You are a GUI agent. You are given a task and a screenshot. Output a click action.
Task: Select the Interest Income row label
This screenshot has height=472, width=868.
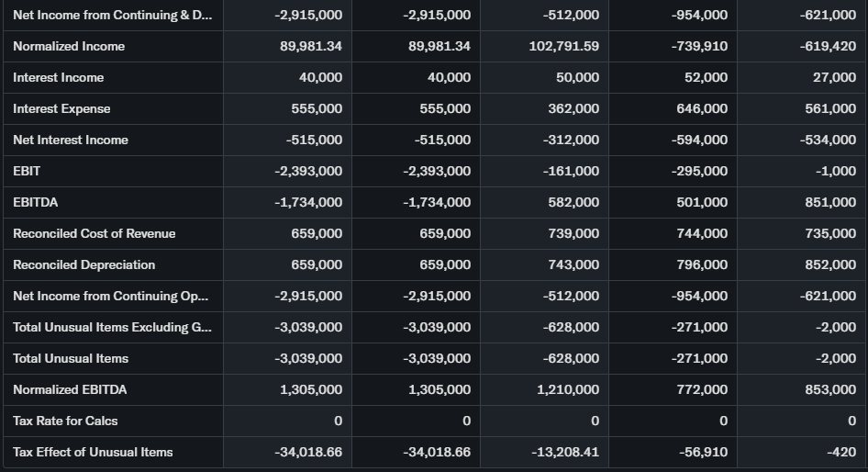click(59, 77)
